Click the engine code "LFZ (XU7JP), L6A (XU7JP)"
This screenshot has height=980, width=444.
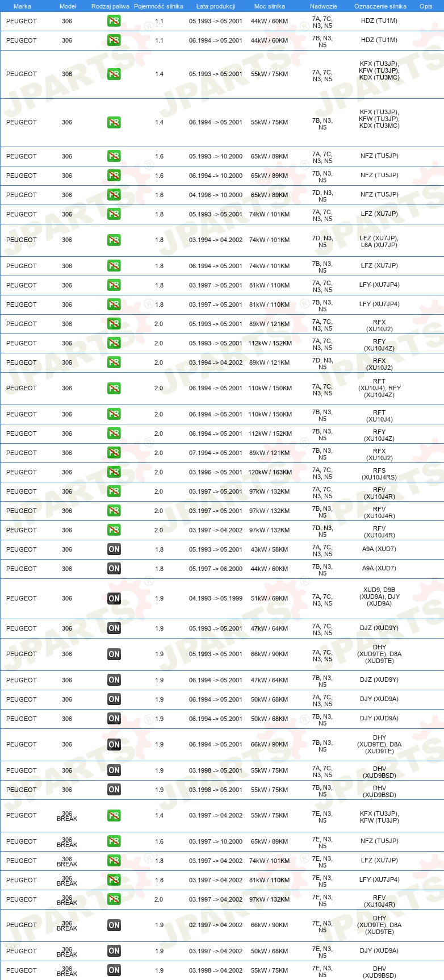379,241
